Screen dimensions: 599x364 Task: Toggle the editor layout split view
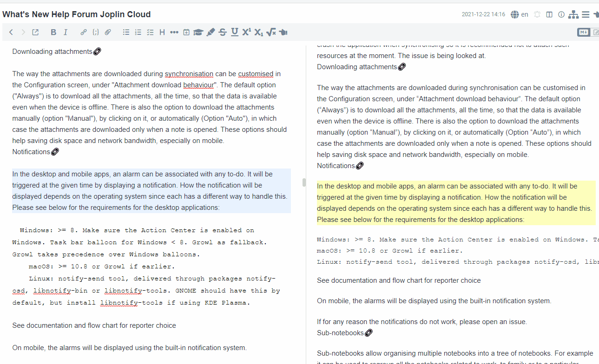point(549,14)
